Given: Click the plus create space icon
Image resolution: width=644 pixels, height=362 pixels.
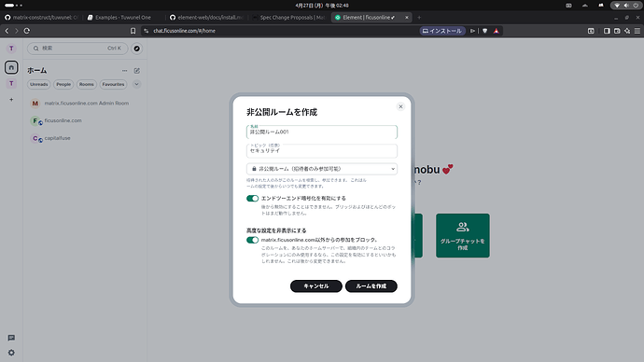Looking at the screenshot, I should click(11, 100).
